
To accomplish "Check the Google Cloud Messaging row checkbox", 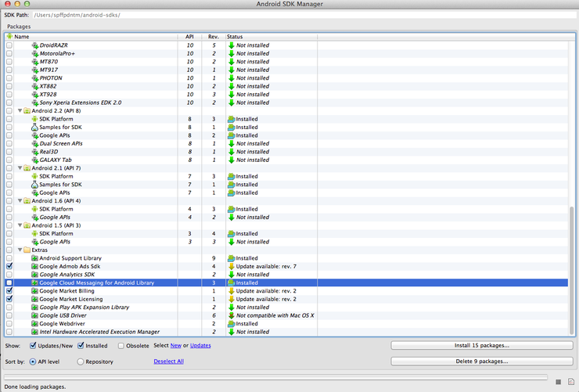I will click(x=9, y=282).
